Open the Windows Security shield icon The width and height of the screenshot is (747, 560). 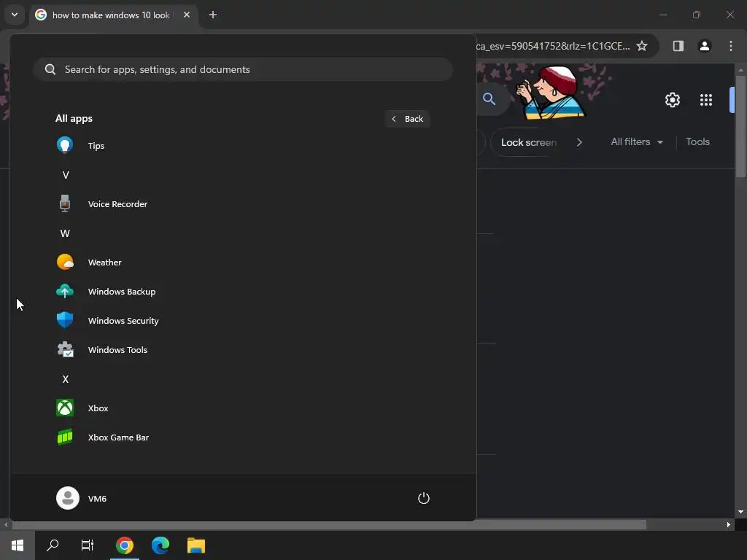(65, 320)
